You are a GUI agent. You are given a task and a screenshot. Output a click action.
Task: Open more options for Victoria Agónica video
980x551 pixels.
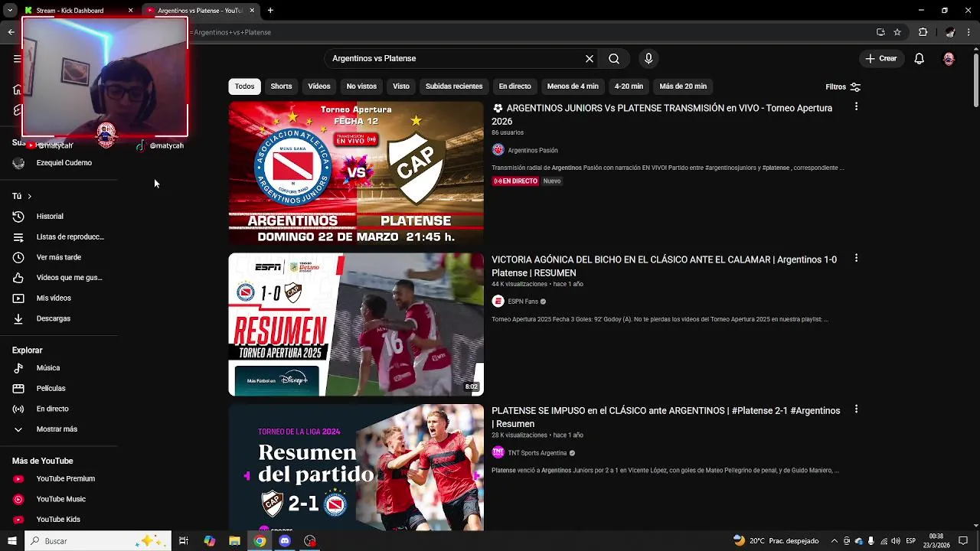point(856,258)
